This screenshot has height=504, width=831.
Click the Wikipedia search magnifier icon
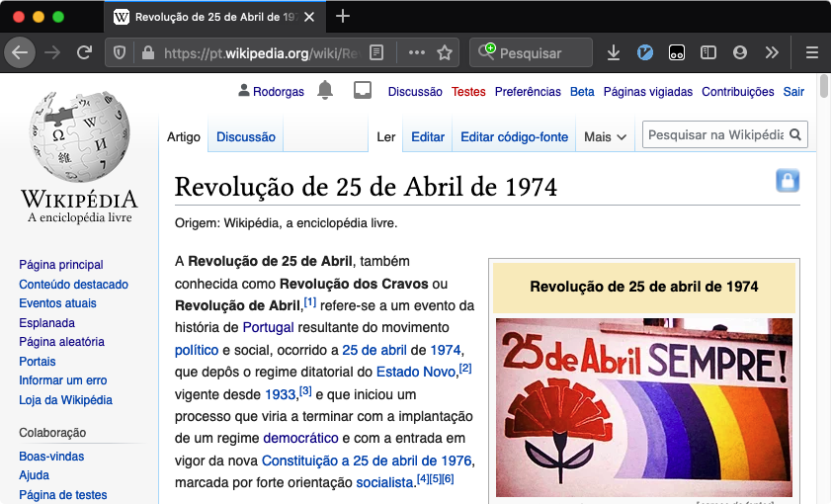pyautogui.click(x=795, y=134)
